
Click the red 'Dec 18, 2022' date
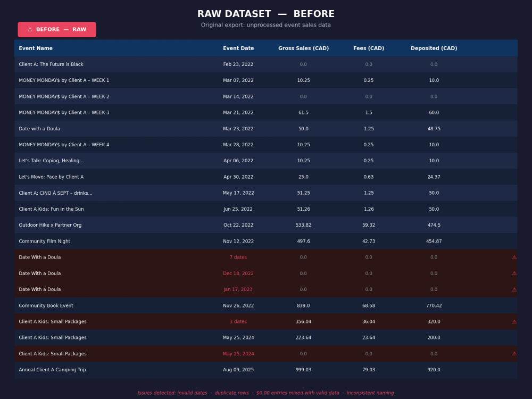[238, 273]
